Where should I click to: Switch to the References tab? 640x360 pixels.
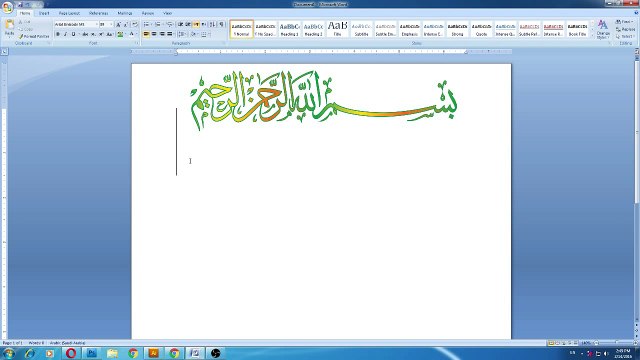98,13
